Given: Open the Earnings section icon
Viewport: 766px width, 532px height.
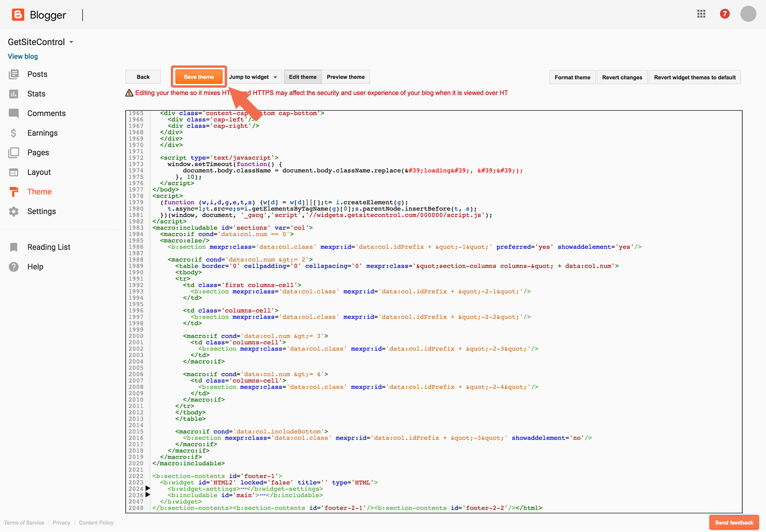Looking at the screenshot, I should 14,133.
